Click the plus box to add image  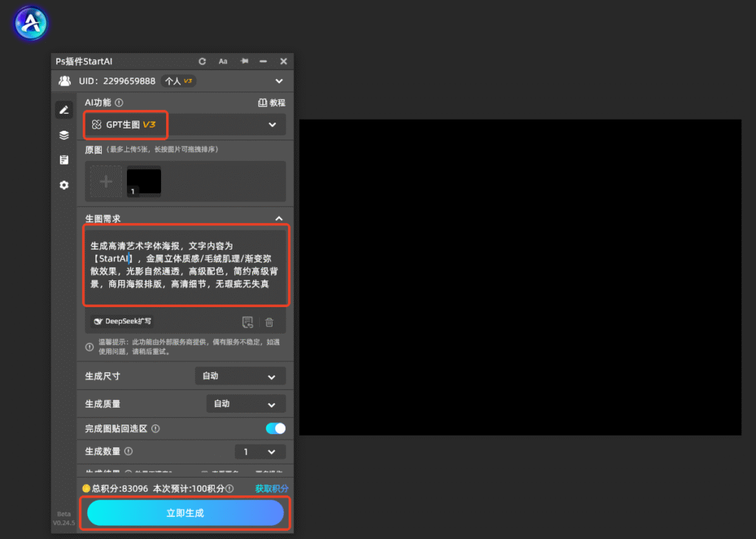[x=106, y=182]
